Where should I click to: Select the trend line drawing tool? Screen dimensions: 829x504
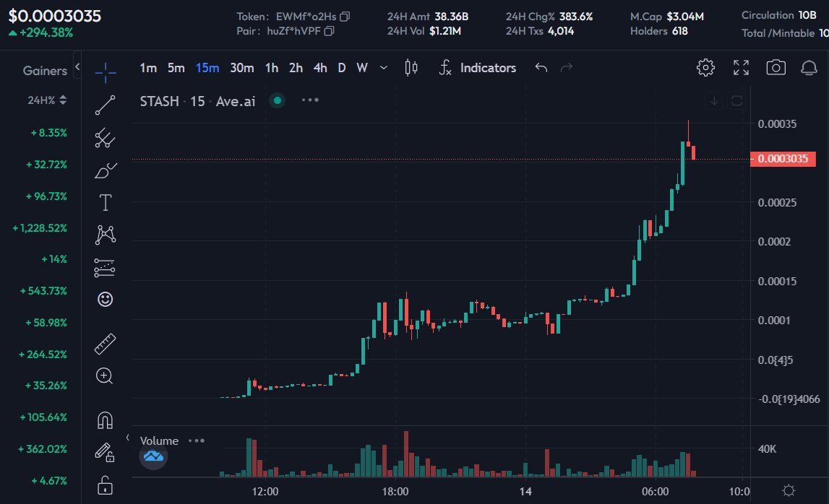tap(106, 105)
